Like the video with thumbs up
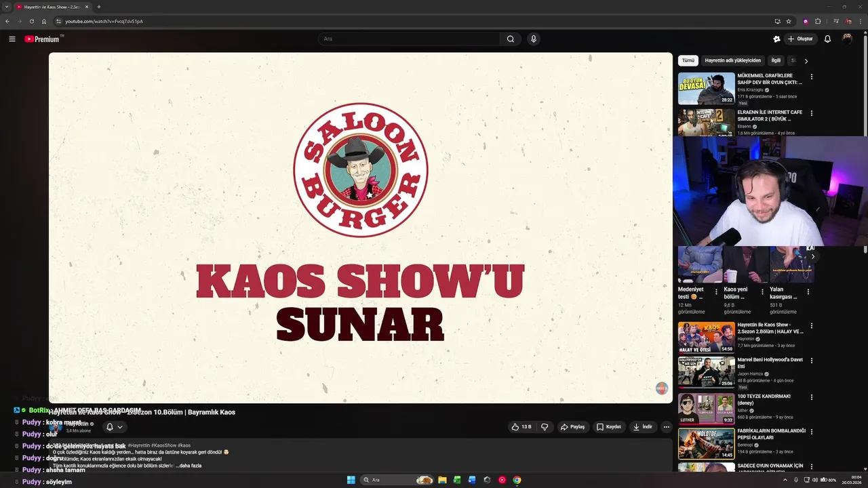 pos(521,427)
